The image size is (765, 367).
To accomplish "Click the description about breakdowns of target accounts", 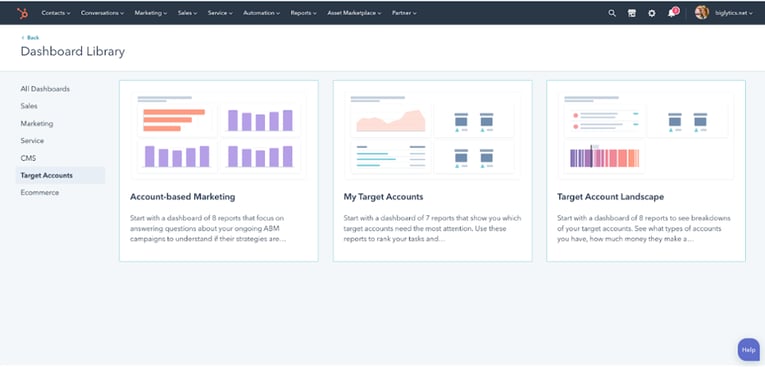I will 644,228.
